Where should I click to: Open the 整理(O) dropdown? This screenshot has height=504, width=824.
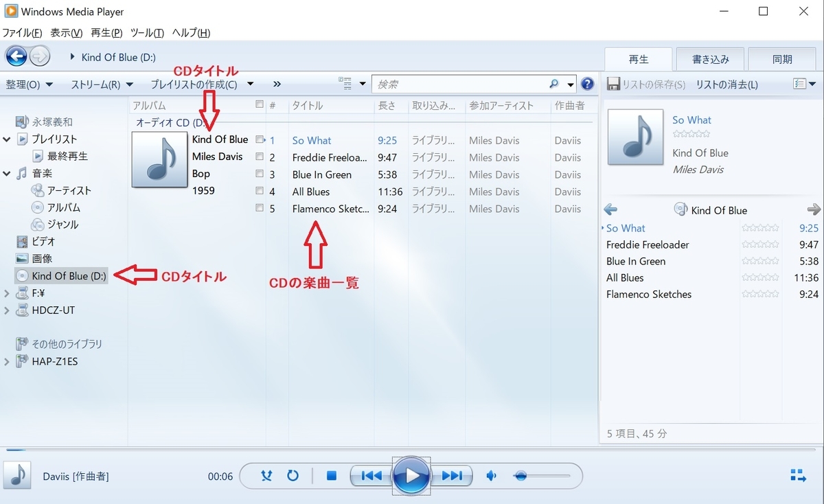pos(30,84)
